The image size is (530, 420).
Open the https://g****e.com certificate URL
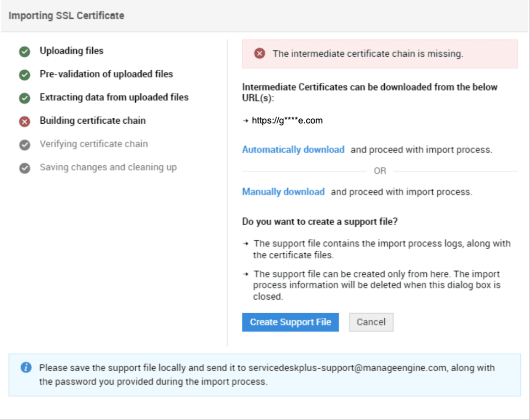point(287,121)
